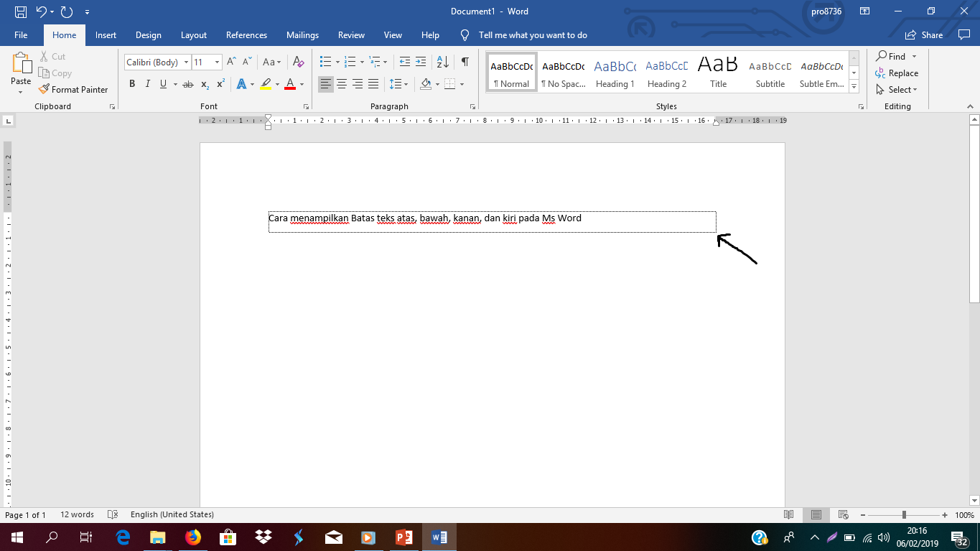
Task: Expand the Multilevel List dropdown
Action: (385, 62)
